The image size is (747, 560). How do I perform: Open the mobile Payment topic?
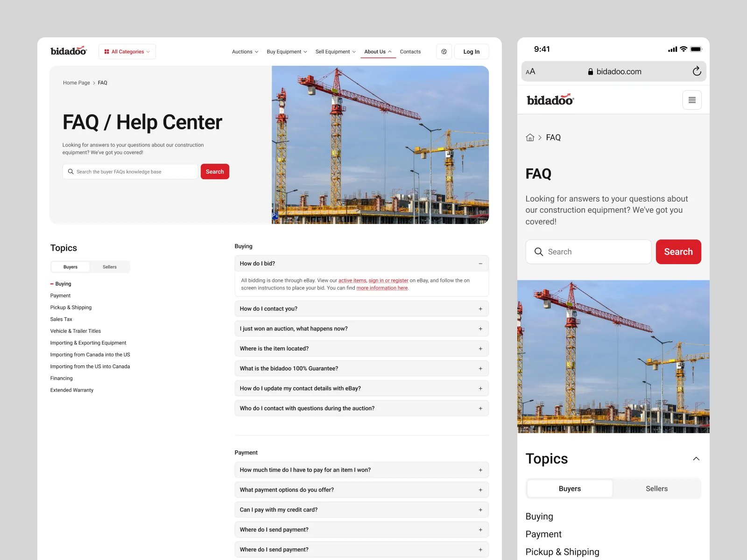pyautogui.click(x=543, y=534)
